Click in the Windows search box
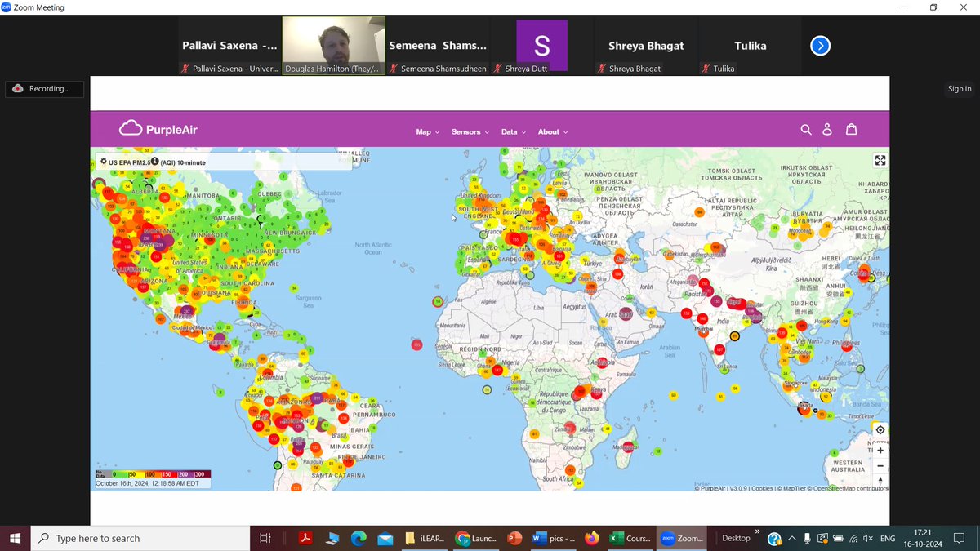Screen dimensions: 980x551 [140, 538]
